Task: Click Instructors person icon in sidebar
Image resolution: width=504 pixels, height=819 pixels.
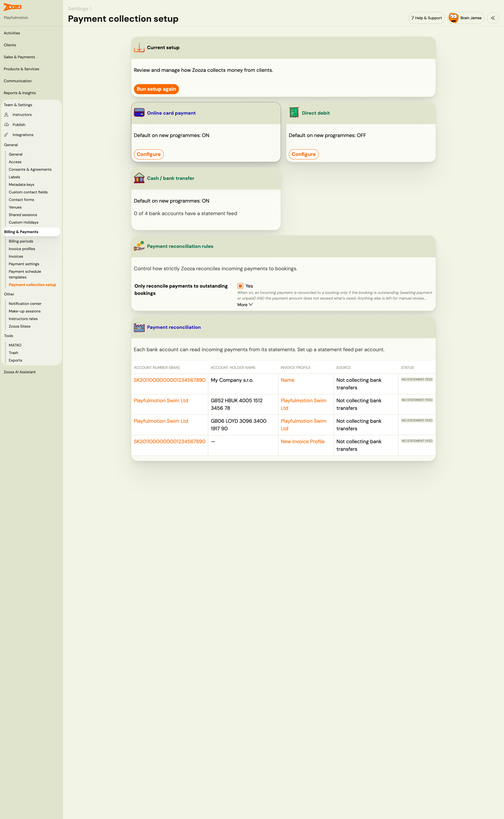Action: click(x=6, y=115)
